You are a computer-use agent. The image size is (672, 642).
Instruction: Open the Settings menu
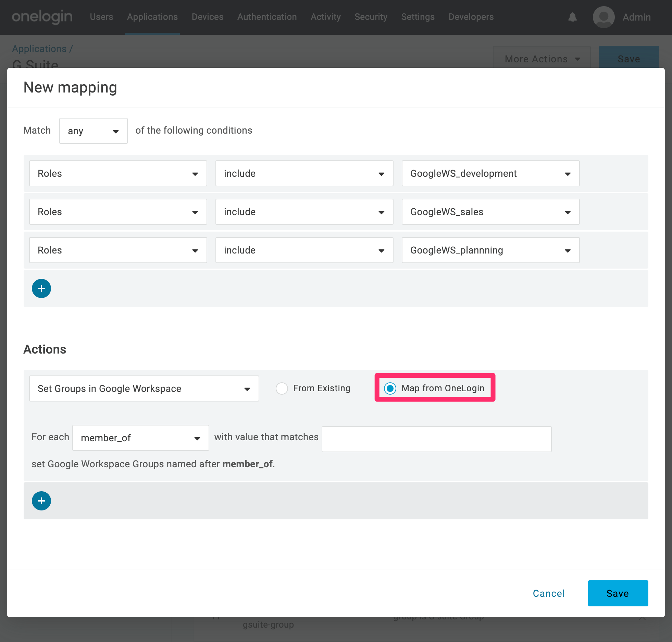point(418,17)
